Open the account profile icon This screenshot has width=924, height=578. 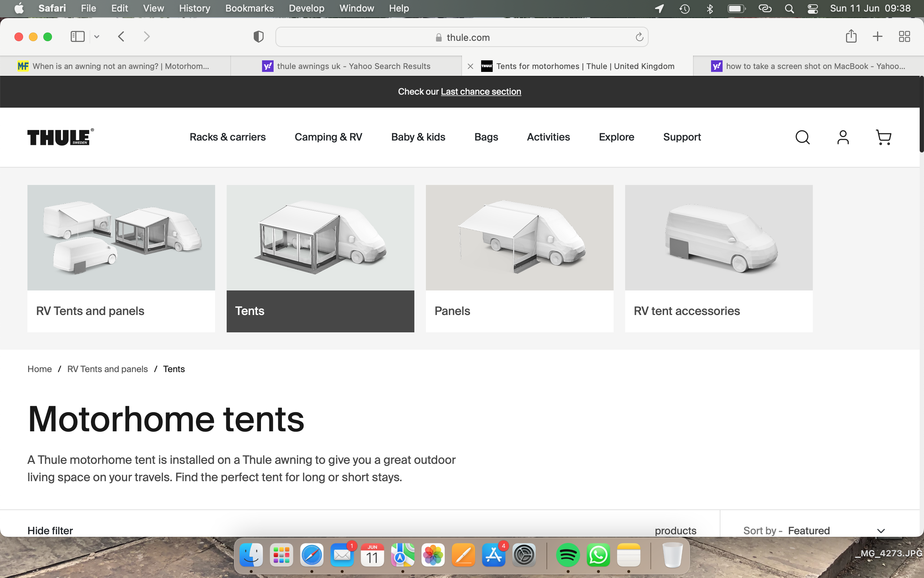[x=843, y=137]
